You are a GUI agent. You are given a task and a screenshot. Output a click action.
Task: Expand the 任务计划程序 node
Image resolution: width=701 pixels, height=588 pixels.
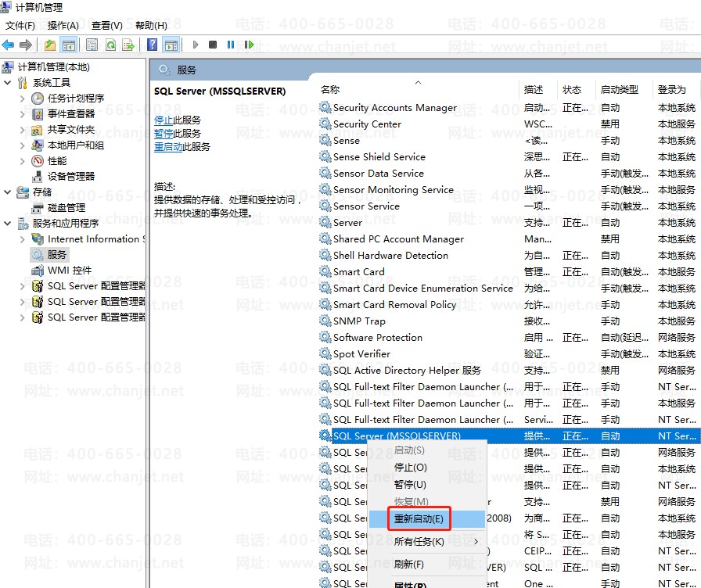click(23, 99)
